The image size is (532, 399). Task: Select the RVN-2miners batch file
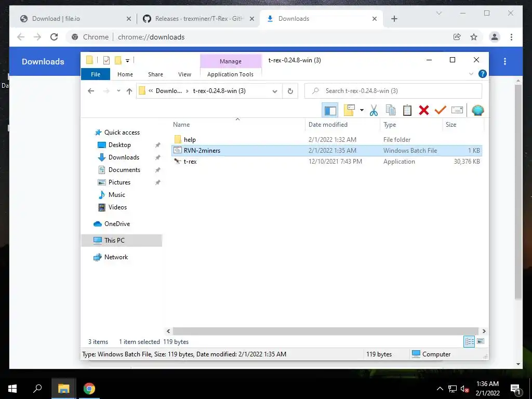[x=327, y=150]
